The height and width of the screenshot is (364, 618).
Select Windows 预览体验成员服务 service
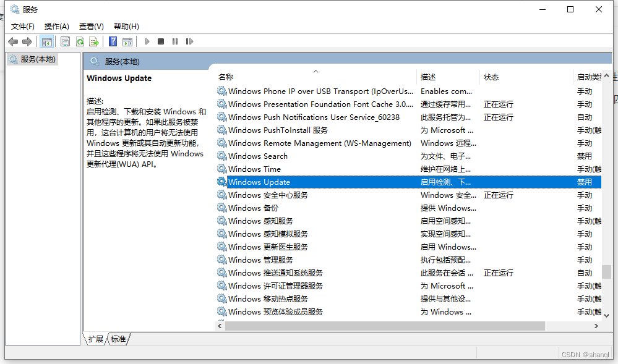(x=275, y=312)
